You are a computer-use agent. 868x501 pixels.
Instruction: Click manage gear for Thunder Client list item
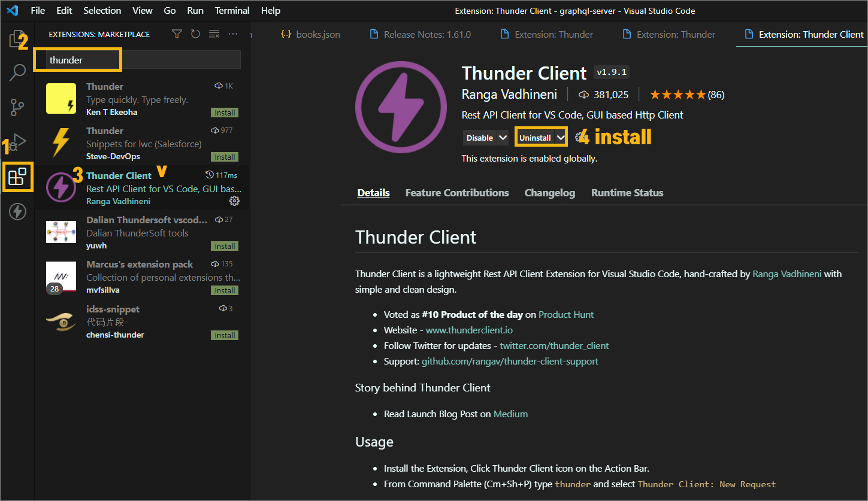click(x=234, y=201)
